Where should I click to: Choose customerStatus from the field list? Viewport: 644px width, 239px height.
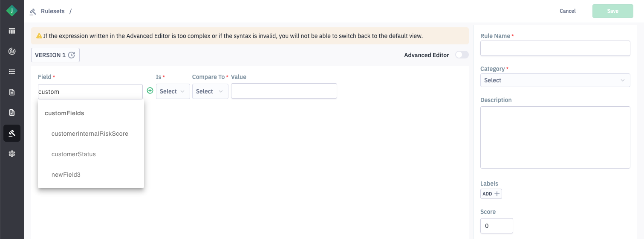[x=74, y=154]
